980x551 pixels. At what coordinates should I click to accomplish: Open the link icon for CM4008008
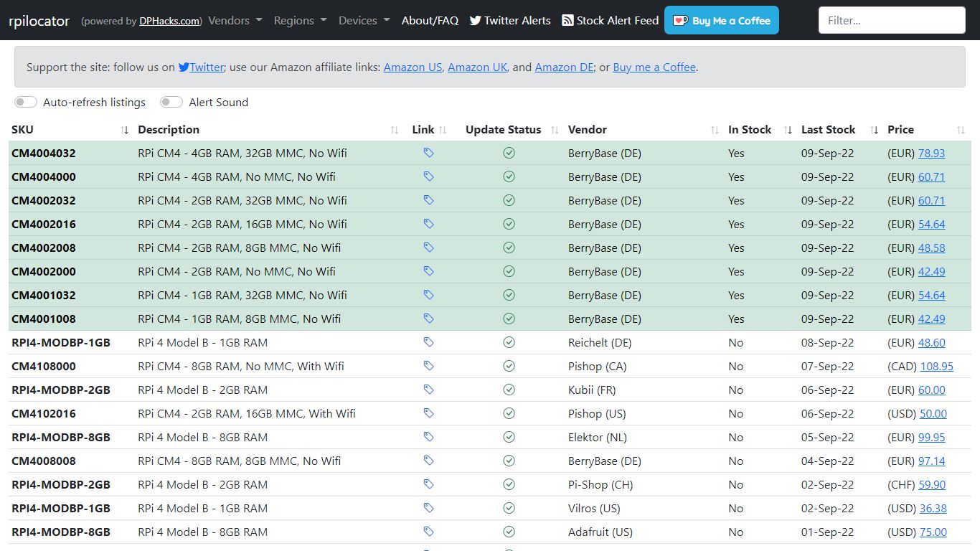click(x=428, y=461)
